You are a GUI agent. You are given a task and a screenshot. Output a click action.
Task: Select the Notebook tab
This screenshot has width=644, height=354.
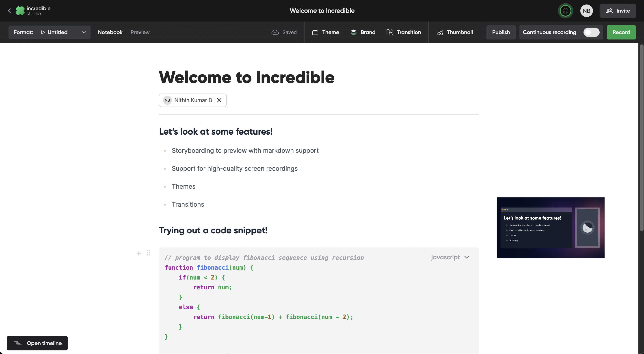(x=110, y=32)
